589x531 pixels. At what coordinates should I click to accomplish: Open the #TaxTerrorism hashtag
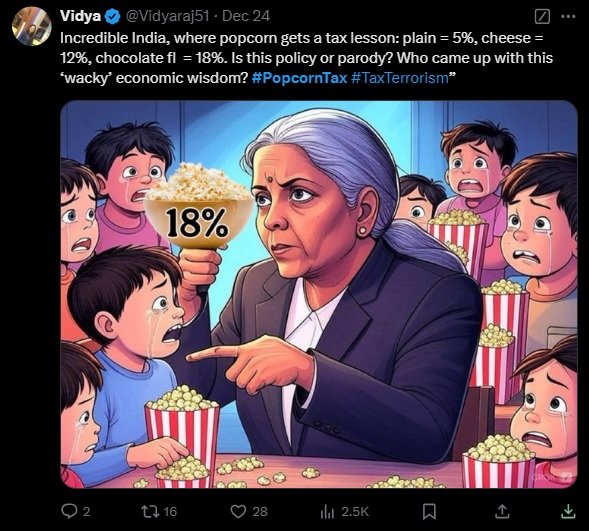pos(400,78)
